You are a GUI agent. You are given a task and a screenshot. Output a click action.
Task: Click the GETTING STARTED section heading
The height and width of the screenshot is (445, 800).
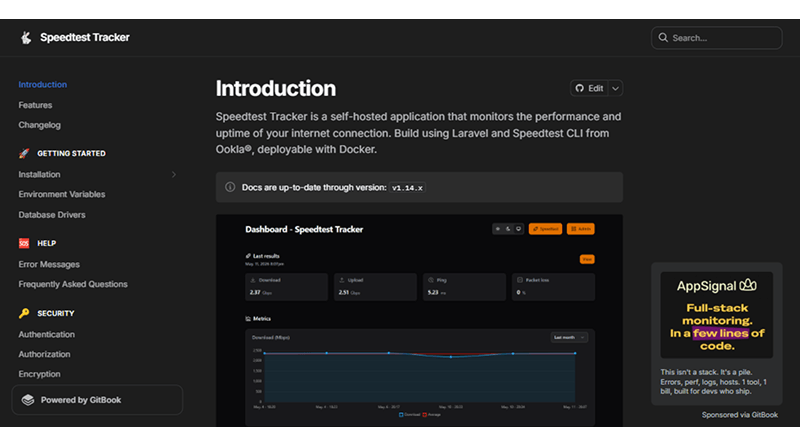[71, 153]
